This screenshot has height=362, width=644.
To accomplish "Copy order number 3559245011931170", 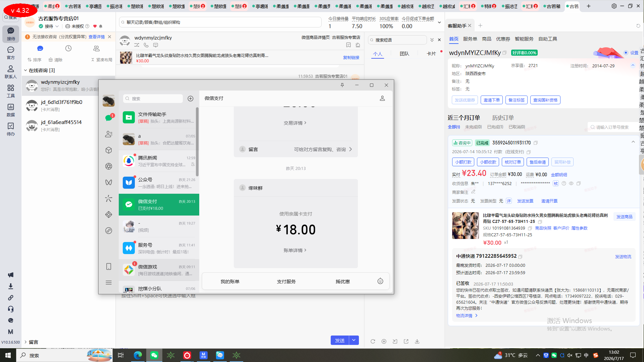I will [x=536, y=143].
